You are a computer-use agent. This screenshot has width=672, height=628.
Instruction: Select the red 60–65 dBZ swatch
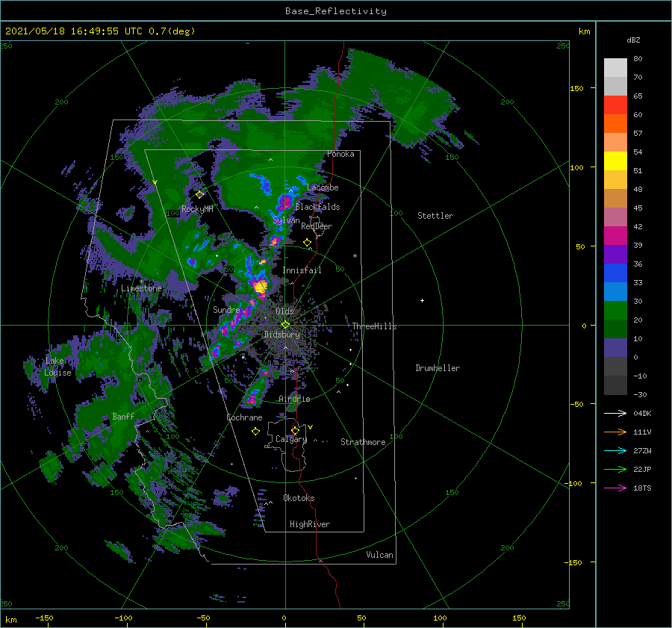[615, 105]
